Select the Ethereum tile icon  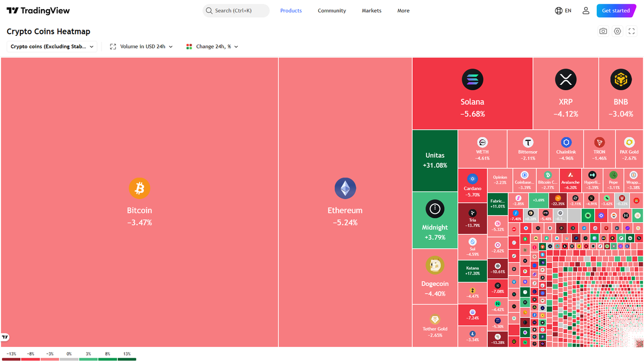point(345,188)
